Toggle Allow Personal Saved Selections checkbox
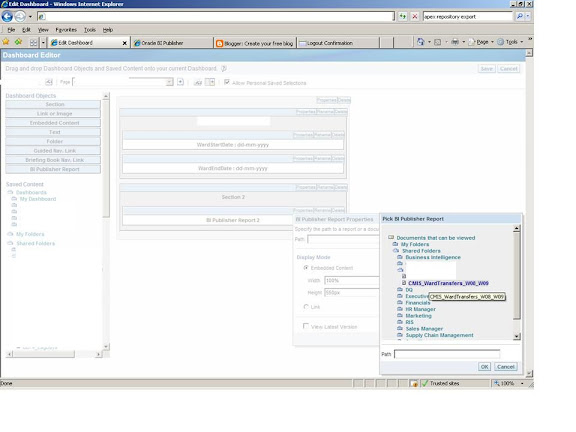The image size is (576, 432). pyautogui.click(x=227, y=82)
